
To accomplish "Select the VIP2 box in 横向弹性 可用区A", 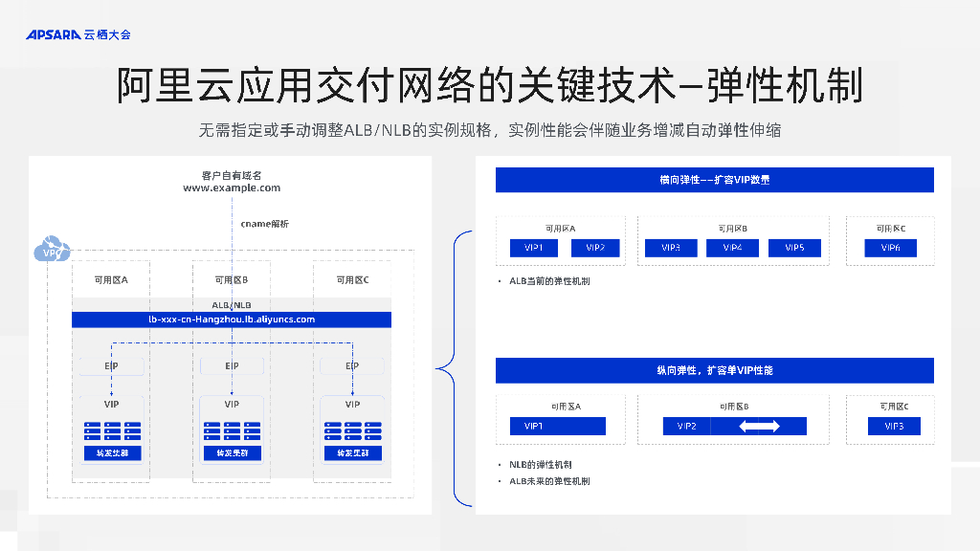I will point(595,248).
